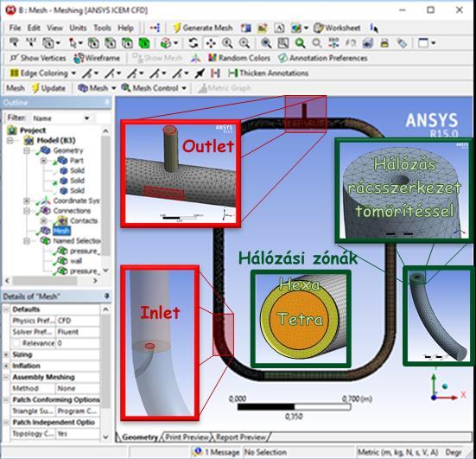Select Contacts in the outline tree

(x=84, y=220)
